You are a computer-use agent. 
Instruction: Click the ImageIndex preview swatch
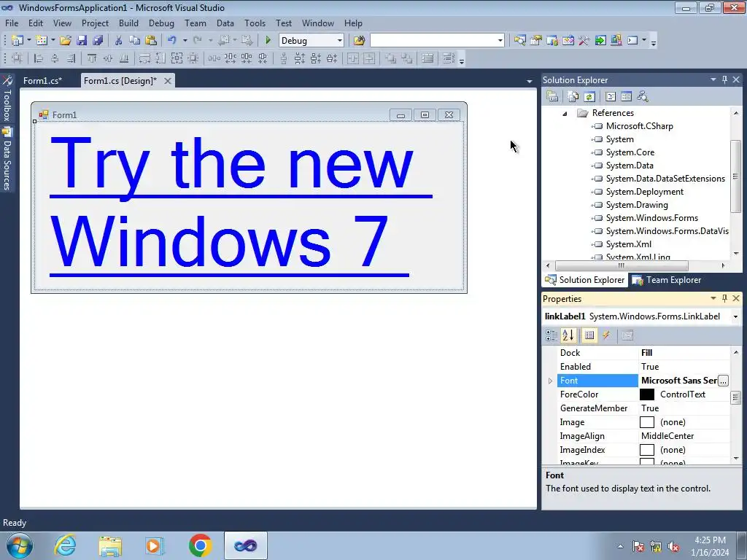[x=646, y=449]
